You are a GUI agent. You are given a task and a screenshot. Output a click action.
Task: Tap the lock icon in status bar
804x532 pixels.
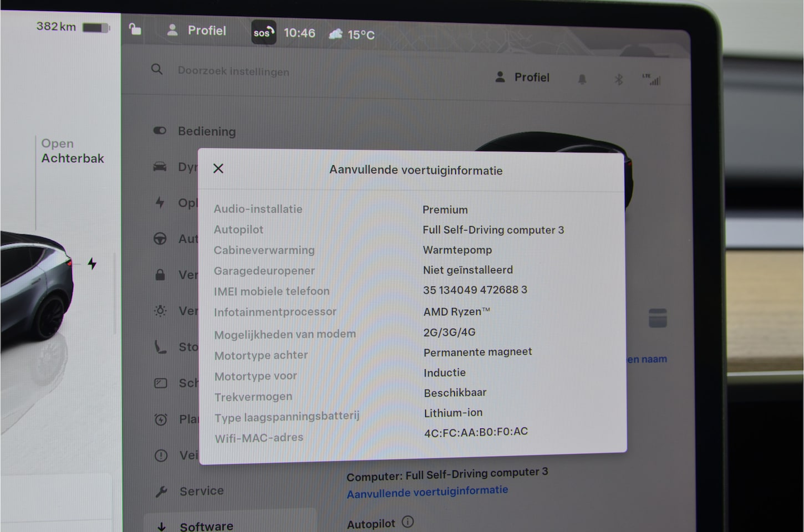coord(135,29)
